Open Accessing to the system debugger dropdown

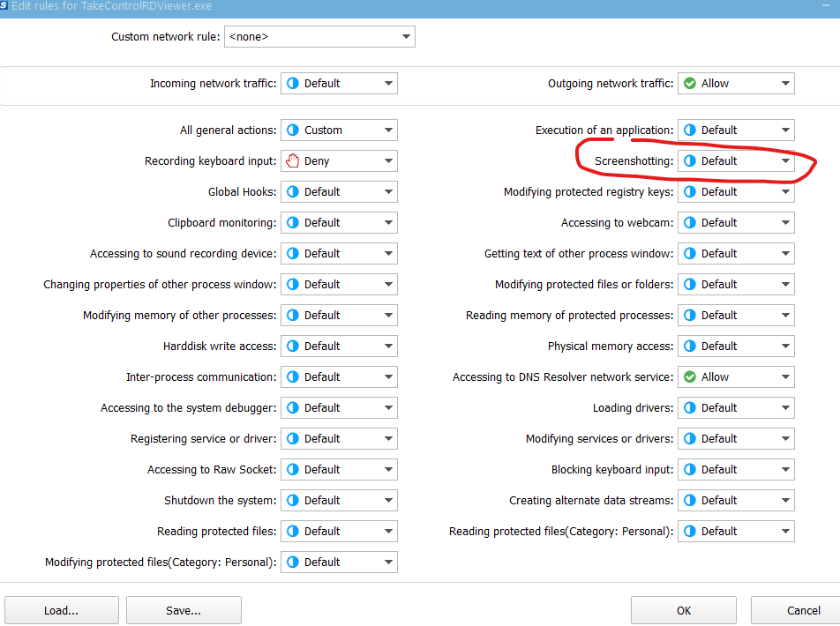click(339, 408)
